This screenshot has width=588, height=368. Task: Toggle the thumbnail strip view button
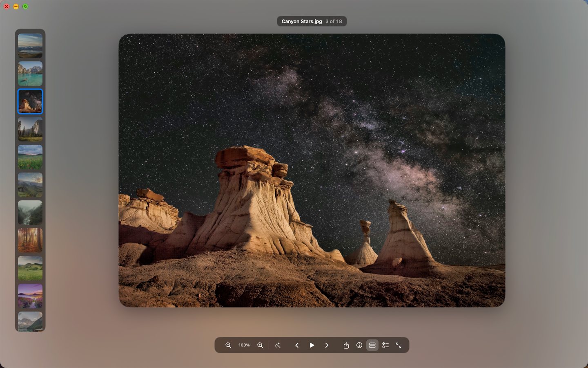pos(372,345)
